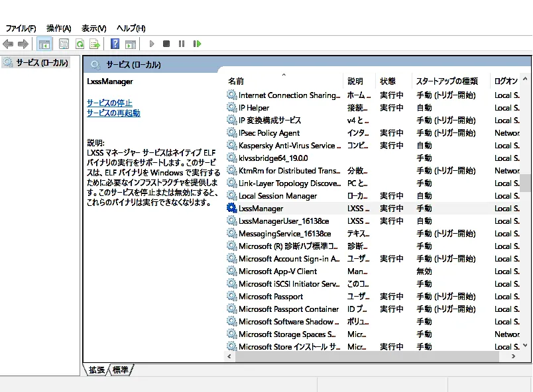
Task: Click the Pause Service icon
Action: pos(181,44)
